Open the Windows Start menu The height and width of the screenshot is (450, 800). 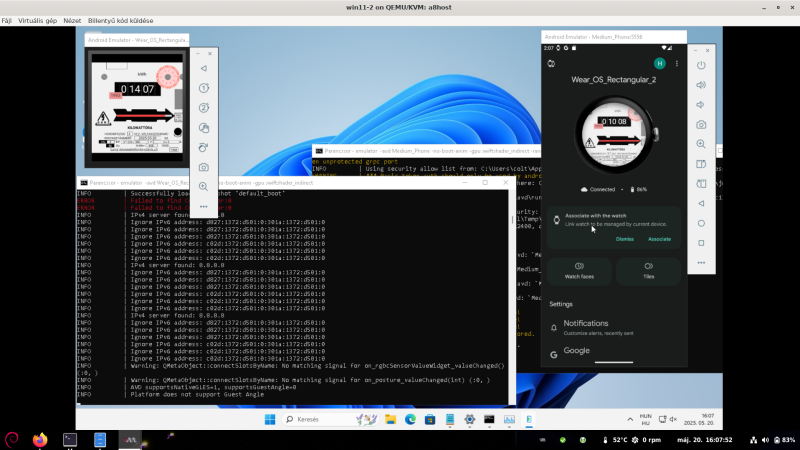click(270, 419)
